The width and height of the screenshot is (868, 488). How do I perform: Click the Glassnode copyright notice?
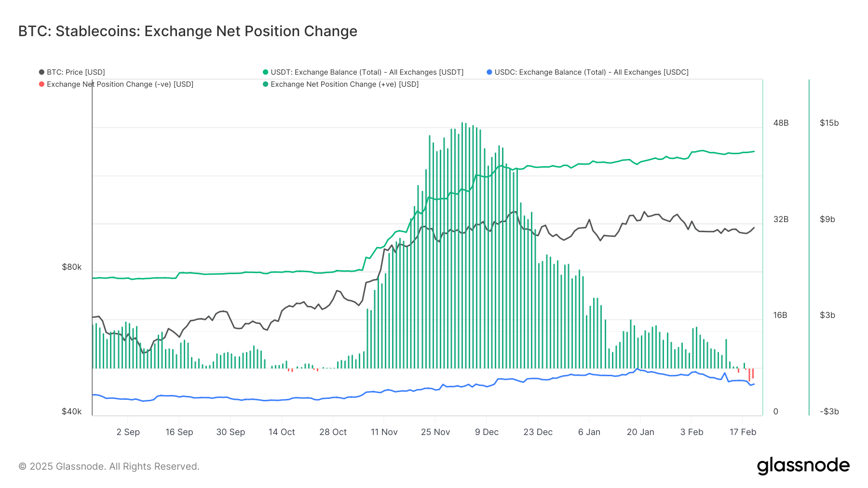pyautogui.click(x=109, y=466)
